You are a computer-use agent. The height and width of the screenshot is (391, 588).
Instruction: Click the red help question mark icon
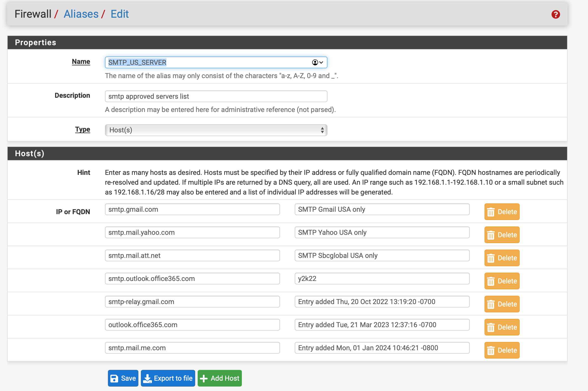coord(556,14)
